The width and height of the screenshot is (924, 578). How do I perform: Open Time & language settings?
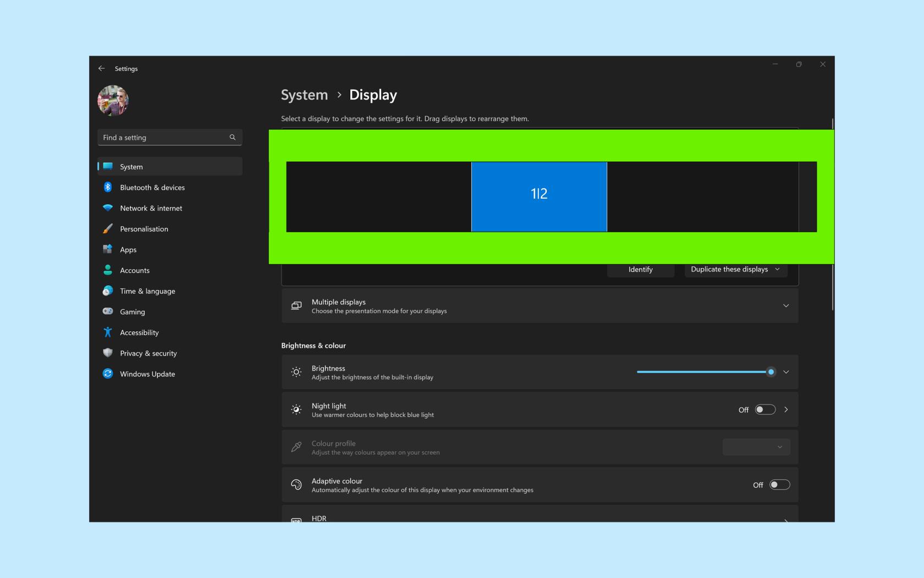tap(170, 291)
